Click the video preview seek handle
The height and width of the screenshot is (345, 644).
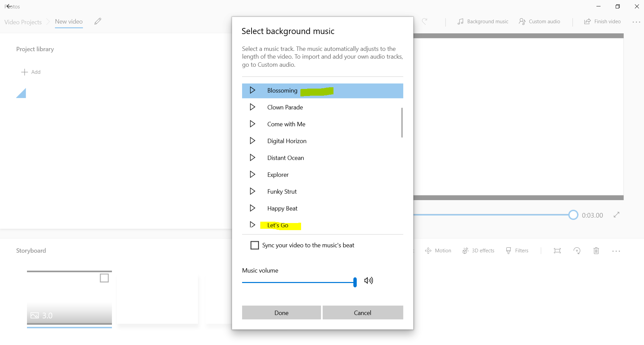click(x=573, y=215)
